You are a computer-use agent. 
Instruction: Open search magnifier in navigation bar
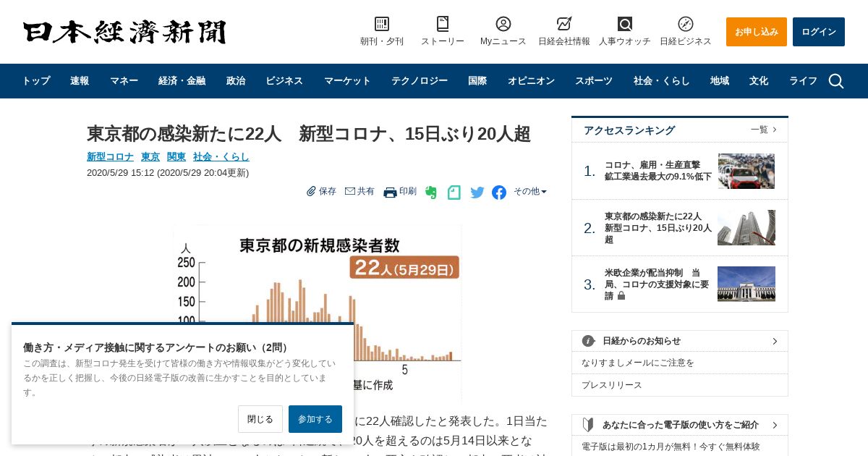click(836, 81)
